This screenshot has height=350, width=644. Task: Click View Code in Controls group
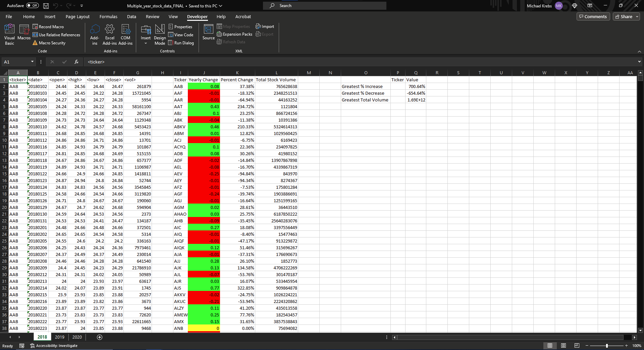181,34
